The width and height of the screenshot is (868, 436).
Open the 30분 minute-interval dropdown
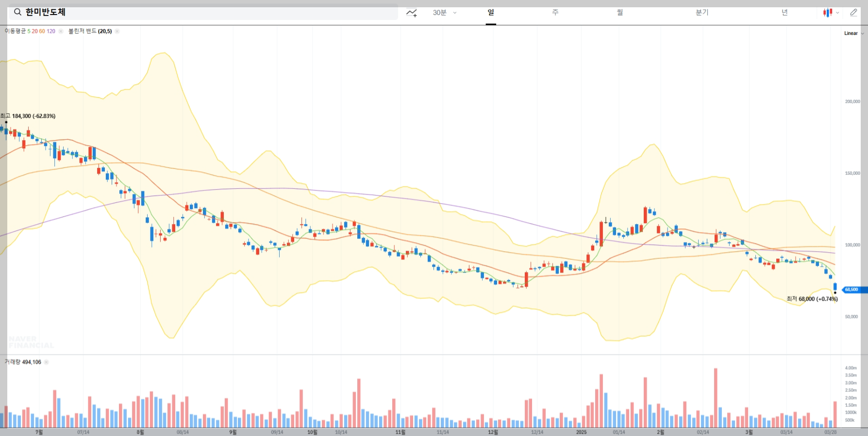coord(445,13)
